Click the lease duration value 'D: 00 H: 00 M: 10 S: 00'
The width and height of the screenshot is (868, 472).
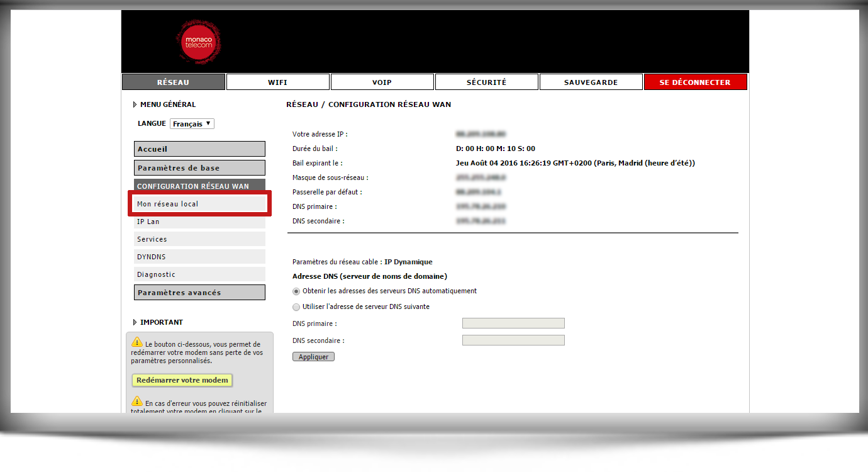click(x=495, y=149)
